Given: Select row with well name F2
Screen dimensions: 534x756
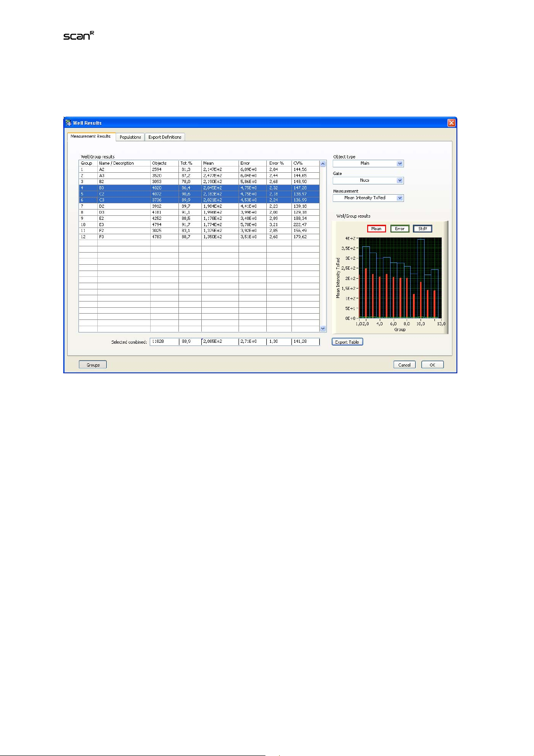Looking at the screenshot, I should 199,231.
